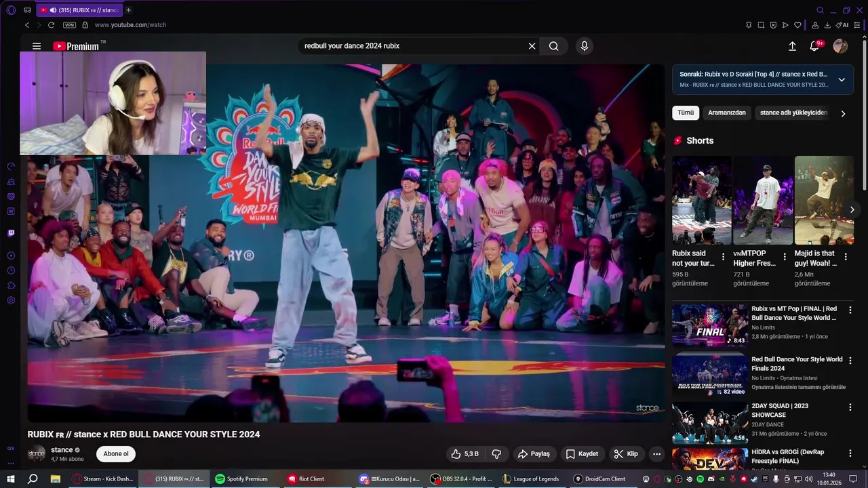This screenshot has height=488, width=868.
Task: Clear the search box text
Action: click(x=532, y=46)
